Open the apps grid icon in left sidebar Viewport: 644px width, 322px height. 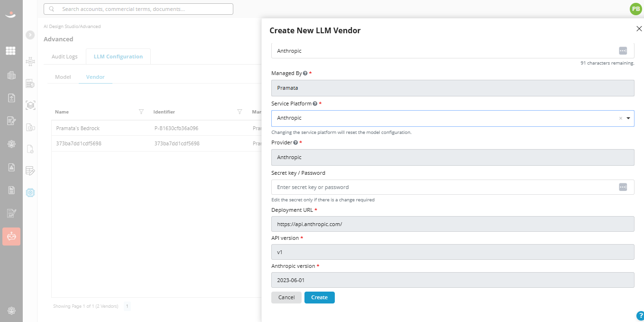pyautogui.click(x=10, y=50)
